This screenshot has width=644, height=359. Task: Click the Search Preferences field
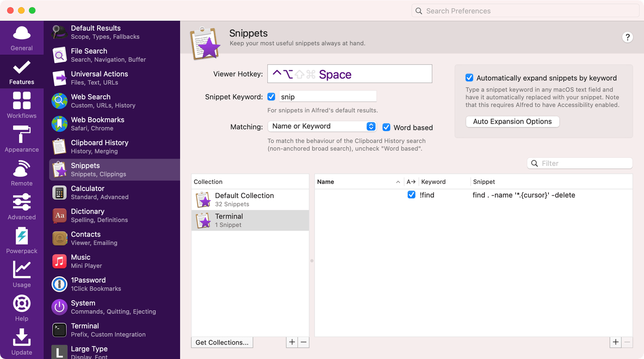coord(525,11)
